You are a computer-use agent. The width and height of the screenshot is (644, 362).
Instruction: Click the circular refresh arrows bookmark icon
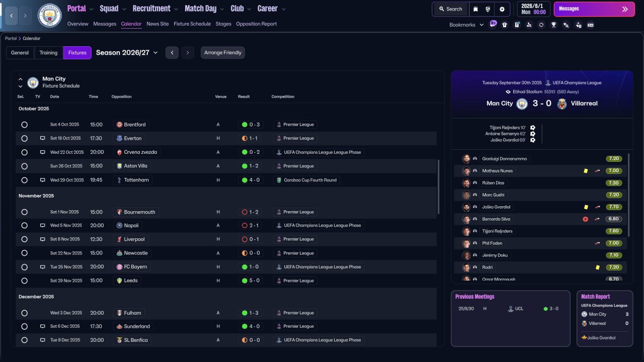pos(541,25)
